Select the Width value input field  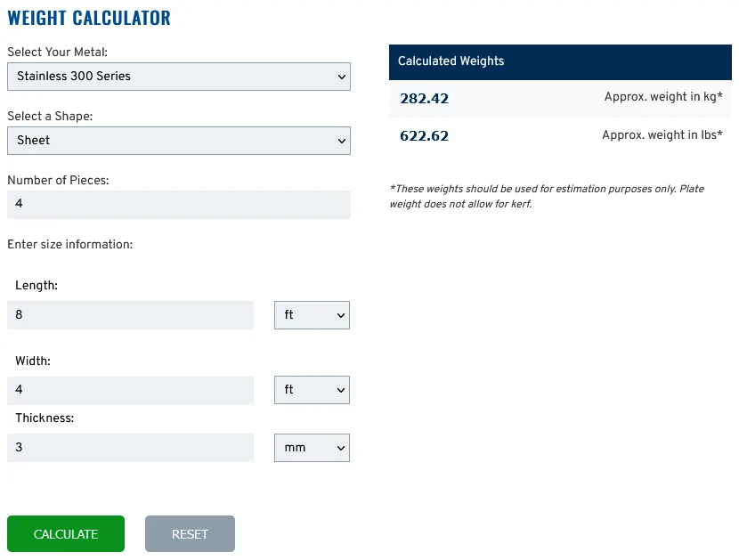[130, 390]
